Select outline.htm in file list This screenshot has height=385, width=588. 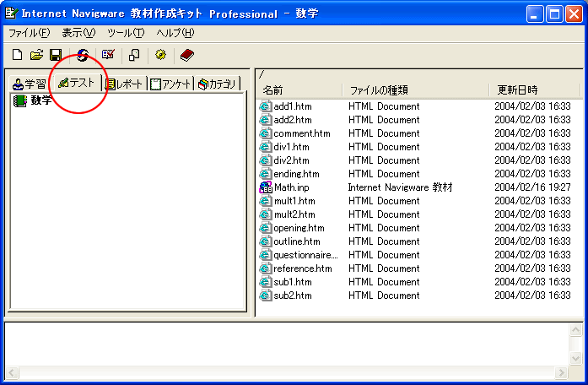(297, 241)
